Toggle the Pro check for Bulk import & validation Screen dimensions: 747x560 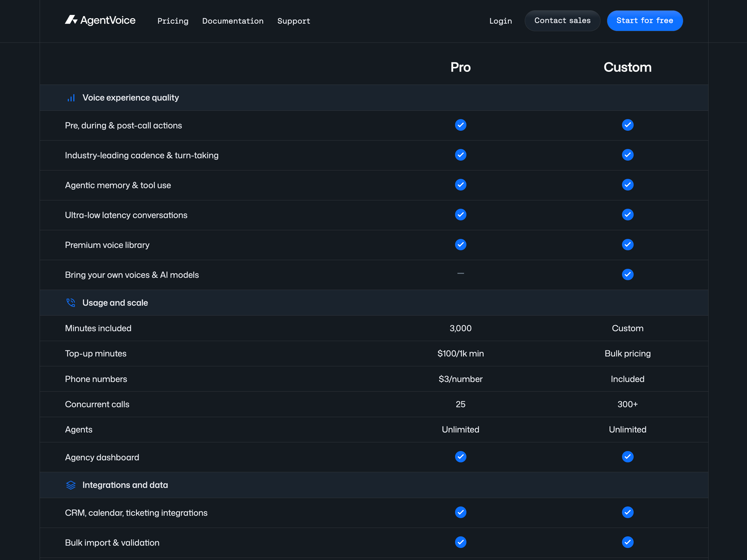(x=460, y=542)
